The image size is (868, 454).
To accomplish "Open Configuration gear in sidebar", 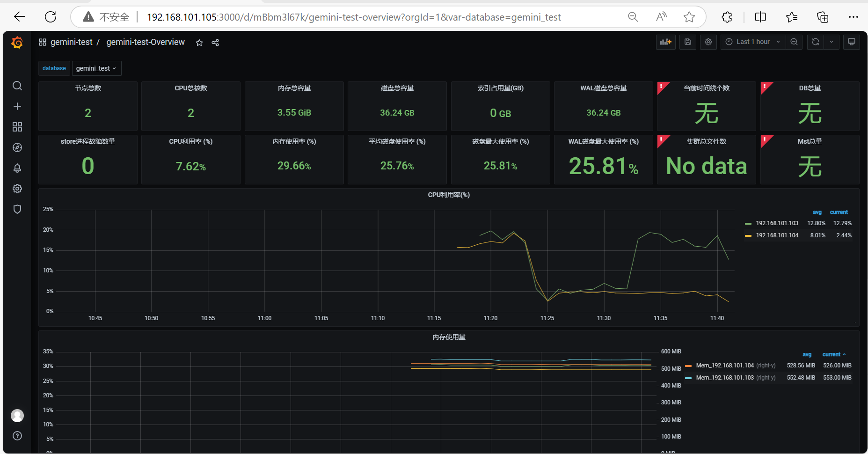I will [x=17, y=189].
